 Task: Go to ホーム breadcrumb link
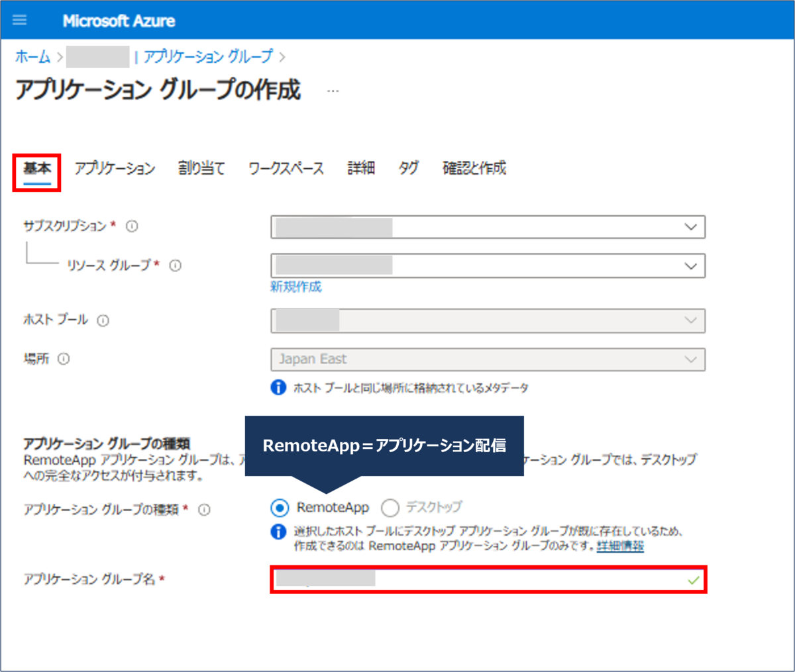[32, 57]
